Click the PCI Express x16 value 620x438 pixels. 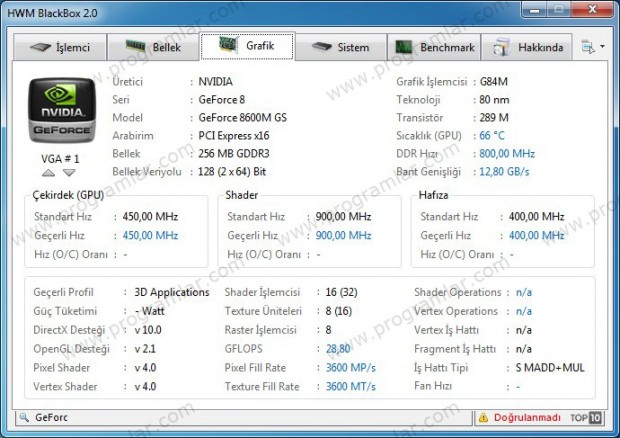[234, 136]
